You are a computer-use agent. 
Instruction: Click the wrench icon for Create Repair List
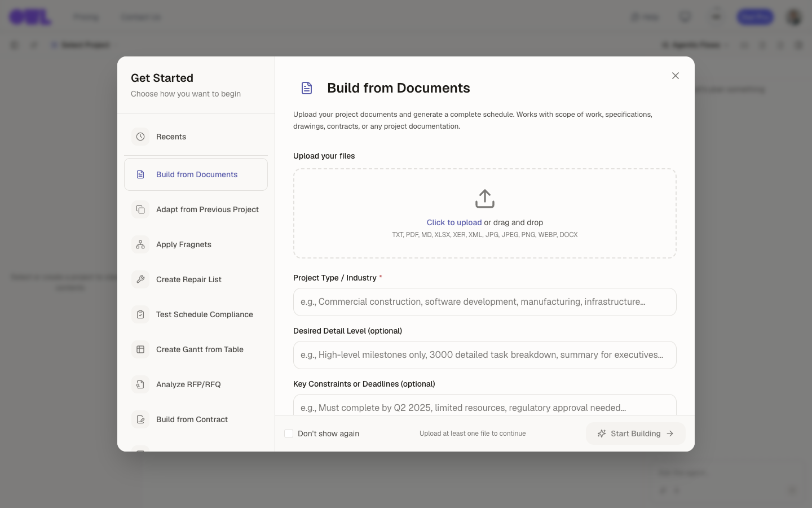tap(140, 279)
